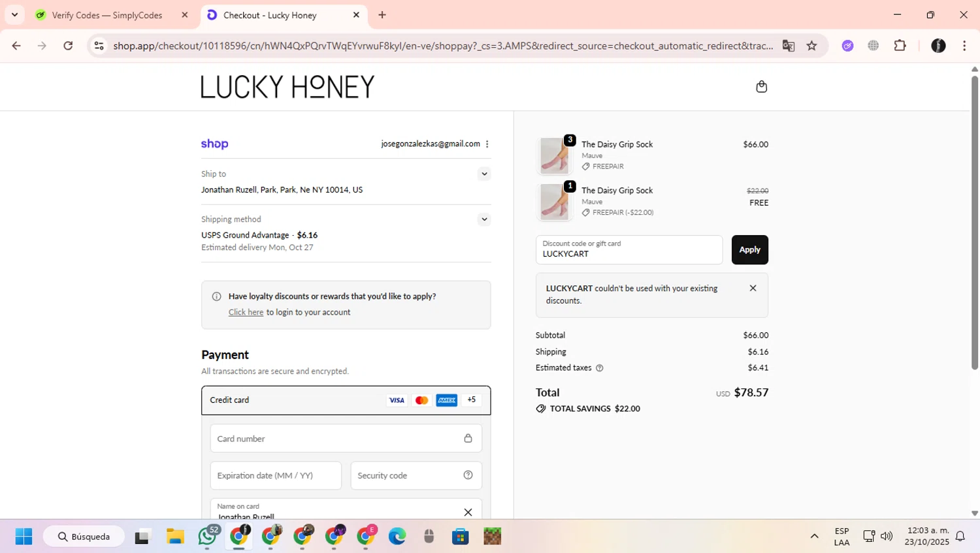Click Estimated taxes info icon
Image resolution: width=980 pixels, height=553 pixels.
600,368
